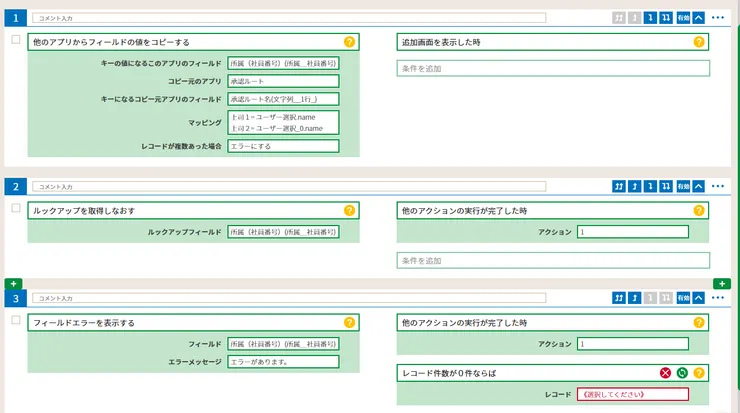
Task: Click help icon for フィールドエラーを表示する
Action: [349, 323]
